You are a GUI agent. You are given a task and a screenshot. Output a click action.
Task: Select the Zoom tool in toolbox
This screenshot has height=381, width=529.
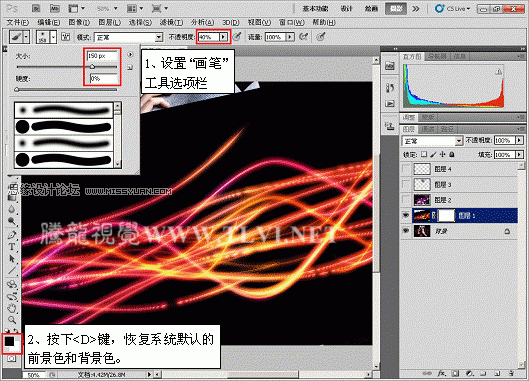[x=12, y=320]
